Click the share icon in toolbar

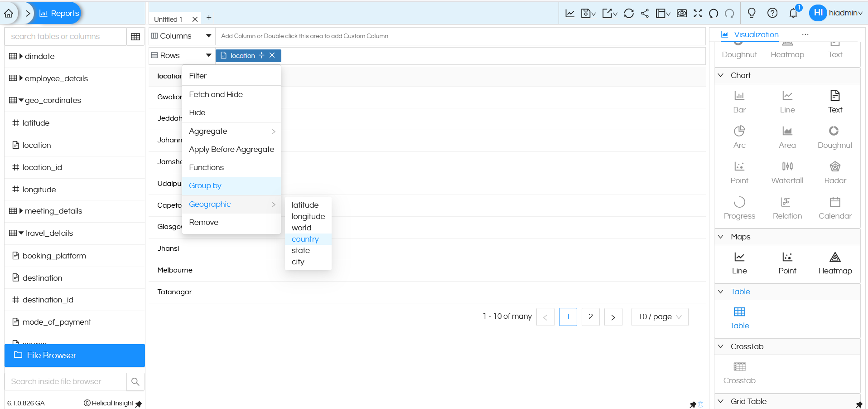point(645,13)
